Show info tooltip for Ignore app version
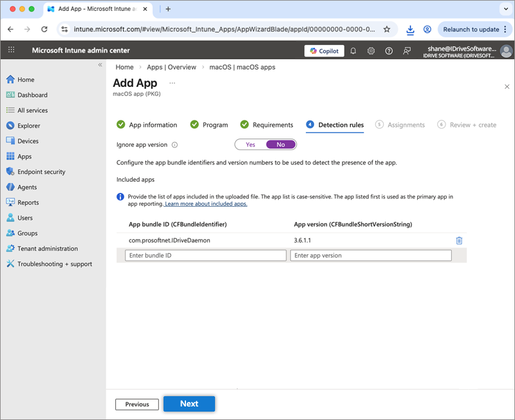Screen dimensions: 515x420 174,145
